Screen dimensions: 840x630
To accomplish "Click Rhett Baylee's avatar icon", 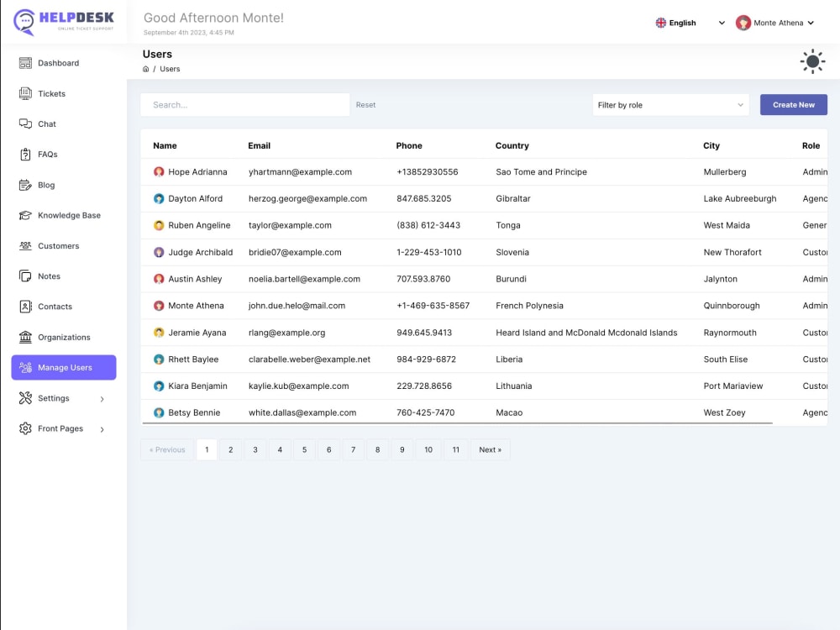I will pos(159,359).
